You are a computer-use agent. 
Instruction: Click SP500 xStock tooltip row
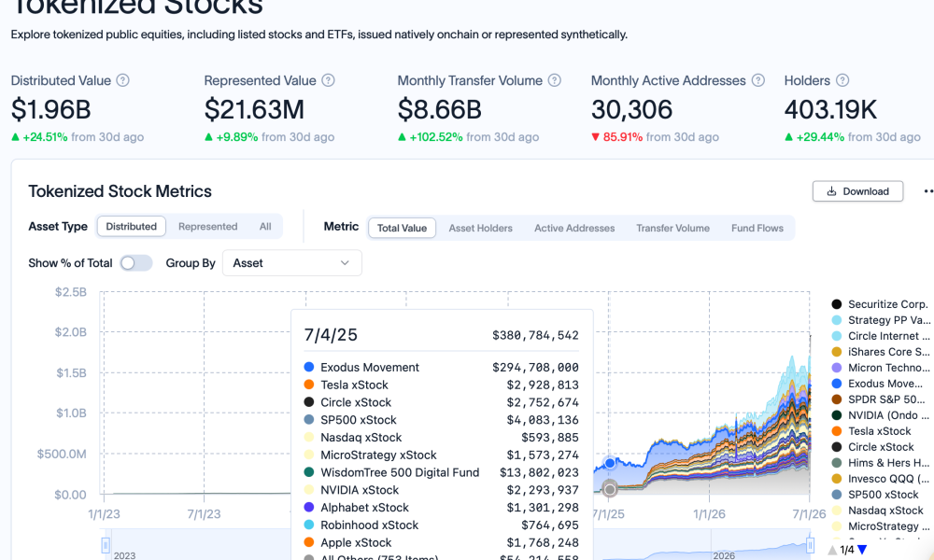[x=442, y=420]
